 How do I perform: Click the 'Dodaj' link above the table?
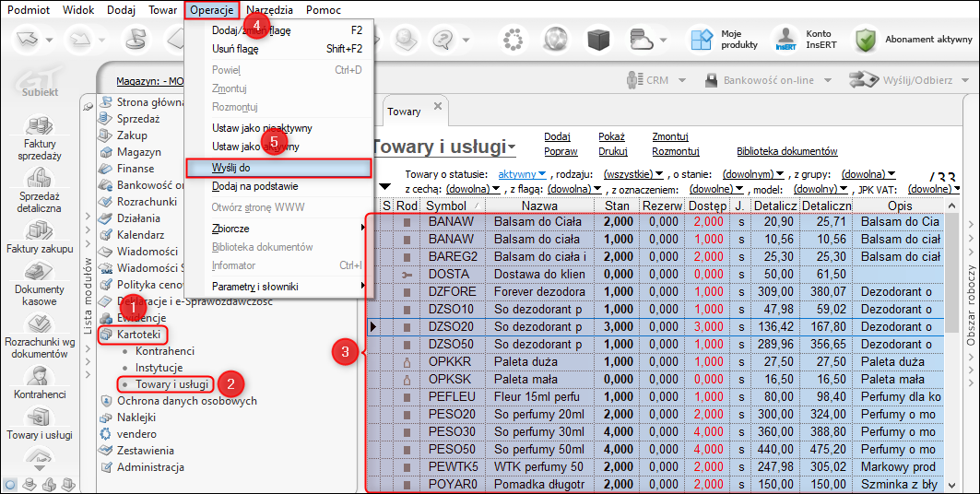[x=557, y=136]
